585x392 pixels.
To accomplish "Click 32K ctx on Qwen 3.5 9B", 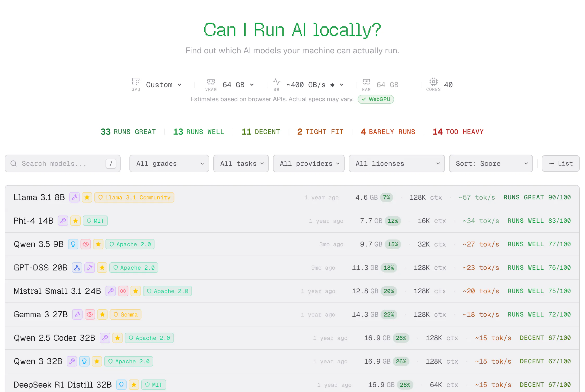I will click(x=432, y=244).
